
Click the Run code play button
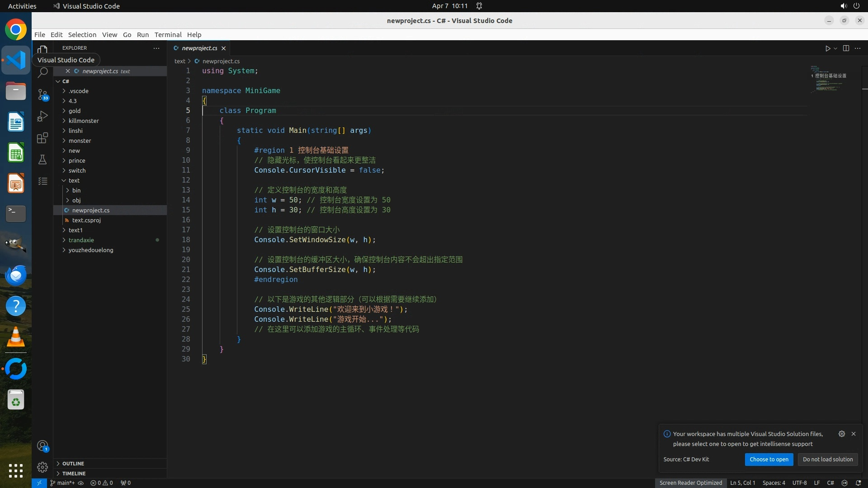point(828,48)
